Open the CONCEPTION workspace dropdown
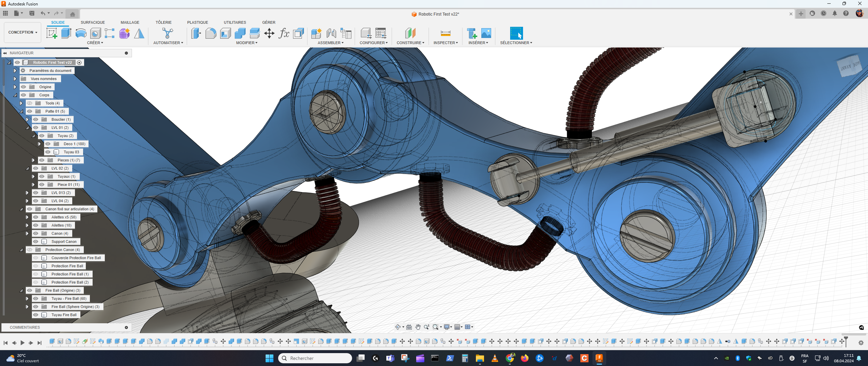The height and width of the screenshot is (366, 868). [x=22, y=33]
